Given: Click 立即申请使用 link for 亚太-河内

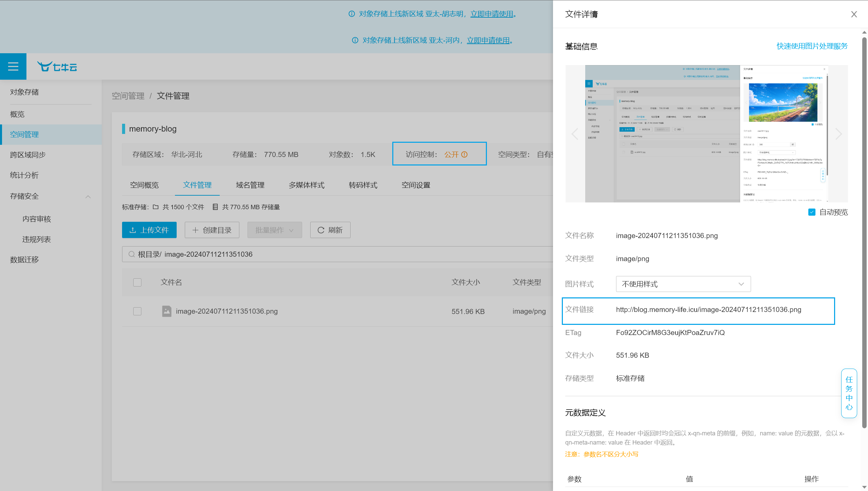Looking at the screenshot, I should 488,40.
